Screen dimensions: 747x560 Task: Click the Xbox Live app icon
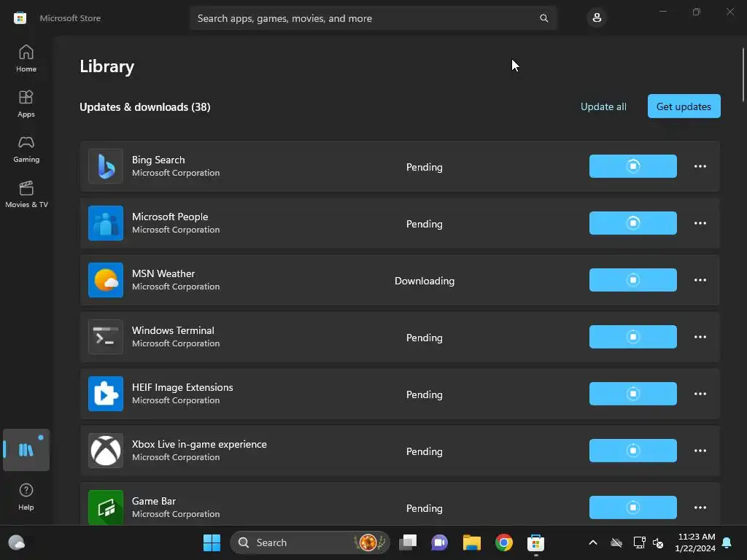pos(106,451)
